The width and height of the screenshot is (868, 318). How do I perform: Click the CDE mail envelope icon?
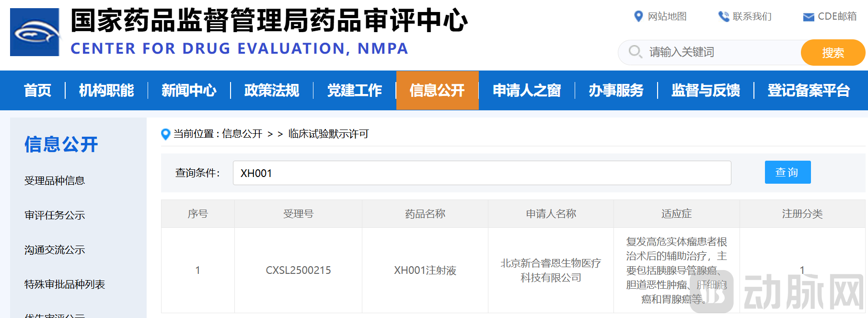[x=808, y=17]
